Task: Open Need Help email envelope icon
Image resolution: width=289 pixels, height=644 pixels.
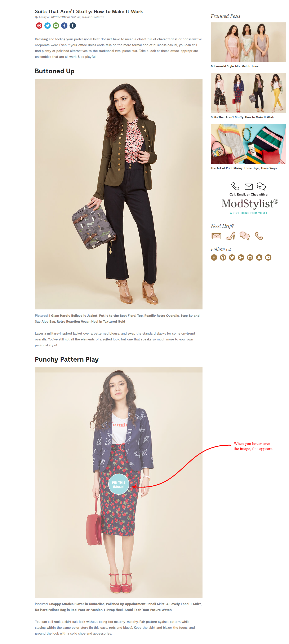Action: click(x=216, y=236)
